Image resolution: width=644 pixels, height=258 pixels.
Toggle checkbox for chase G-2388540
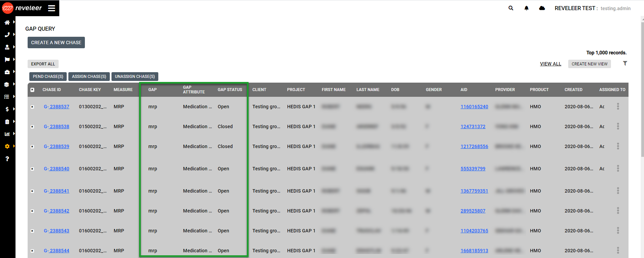(x=32, y=169)
